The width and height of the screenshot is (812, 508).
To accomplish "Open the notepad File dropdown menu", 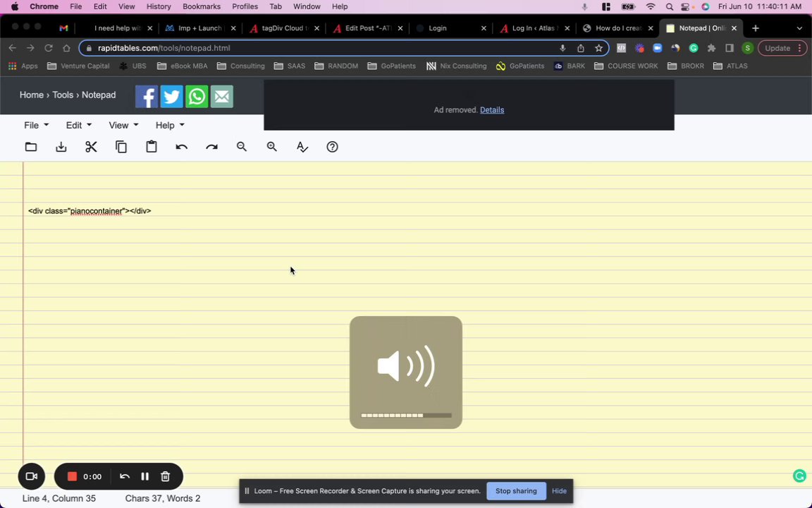I will coord(36,125).
